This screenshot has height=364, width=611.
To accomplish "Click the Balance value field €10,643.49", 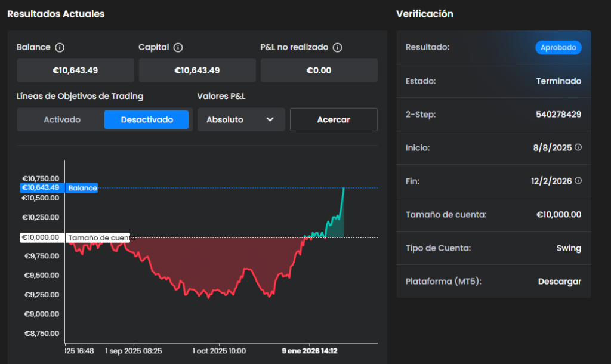I will pos(75,70).
